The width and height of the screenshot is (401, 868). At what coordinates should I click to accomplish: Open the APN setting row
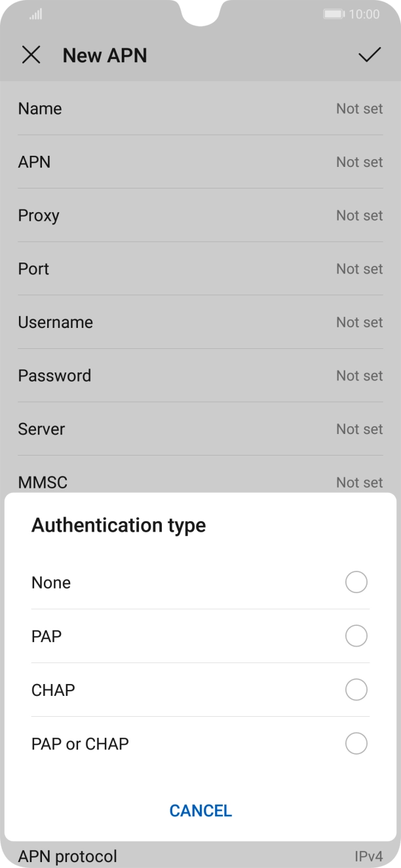pyautogui.click(x=200, y=162)
